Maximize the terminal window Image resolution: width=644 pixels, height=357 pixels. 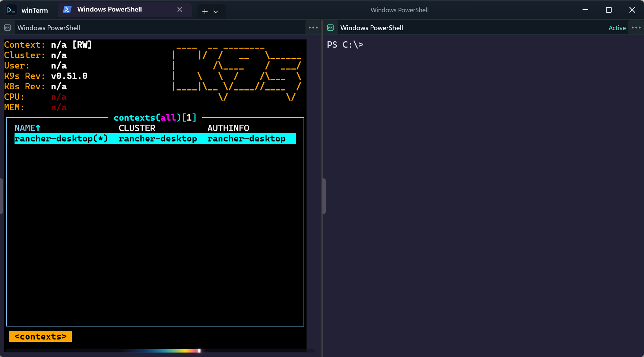609,10
